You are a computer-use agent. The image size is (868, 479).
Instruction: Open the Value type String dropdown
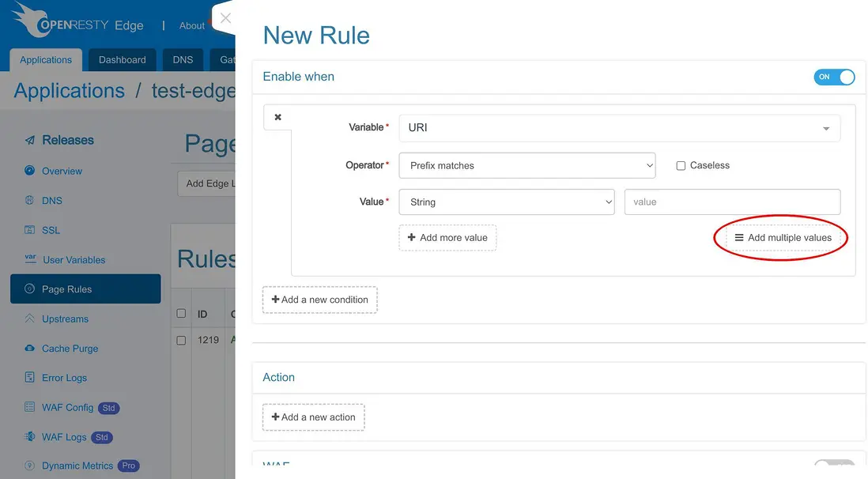point(507,202)
